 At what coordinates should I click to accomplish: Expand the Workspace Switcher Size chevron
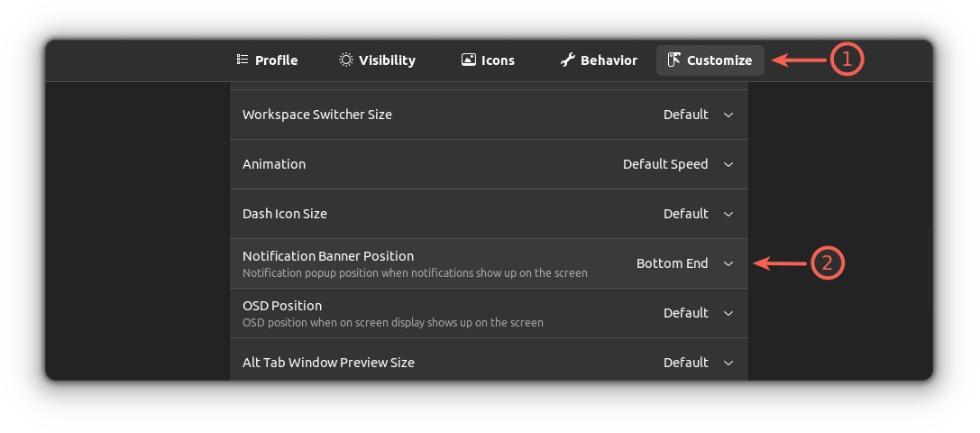click(728, 115)
